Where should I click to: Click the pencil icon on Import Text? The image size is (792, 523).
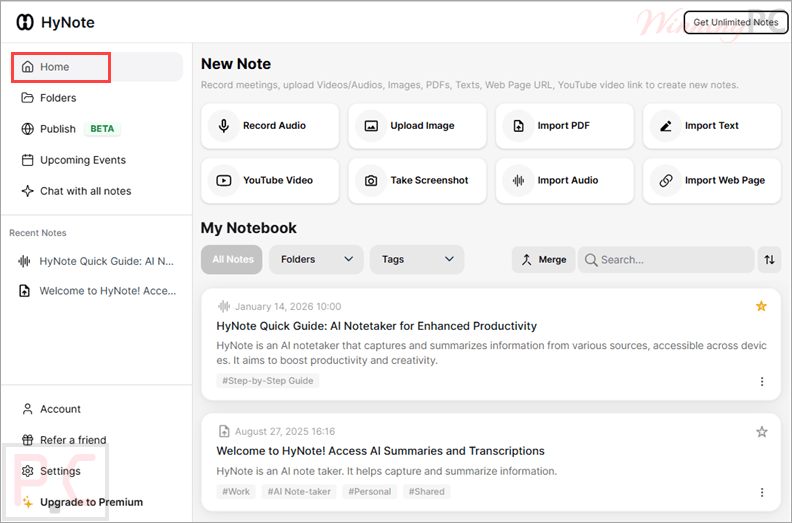pos(666,126)
